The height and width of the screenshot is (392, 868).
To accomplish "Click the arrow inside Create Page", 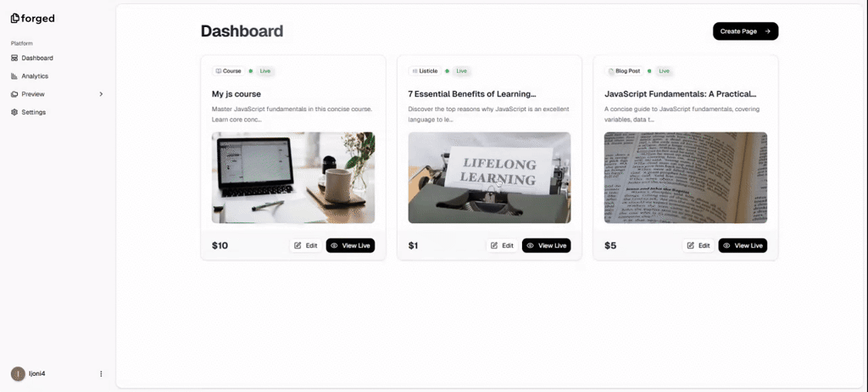I will click(767, 31).
